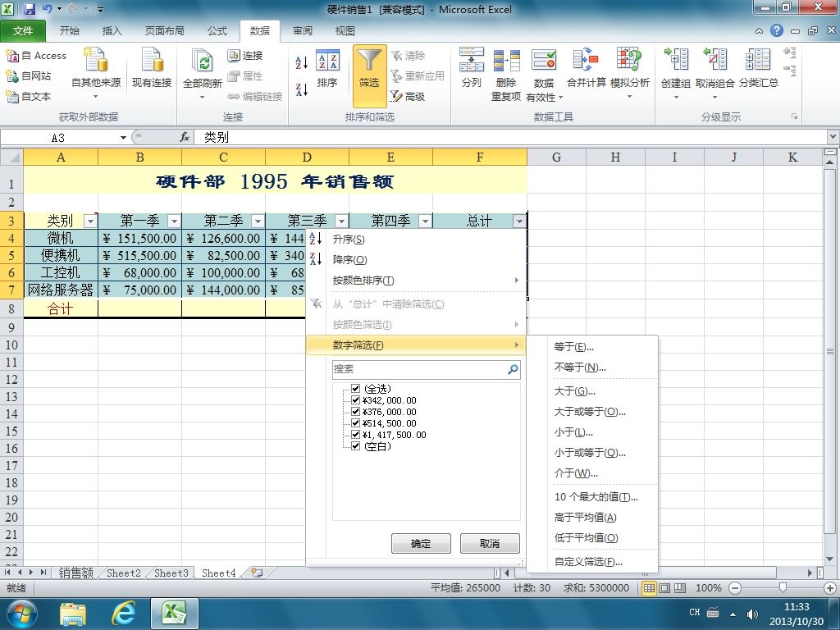This screenshot has width=840, height=630.
Task: Open the 类别 column filter dropdown
Action: tap(90, 221)
